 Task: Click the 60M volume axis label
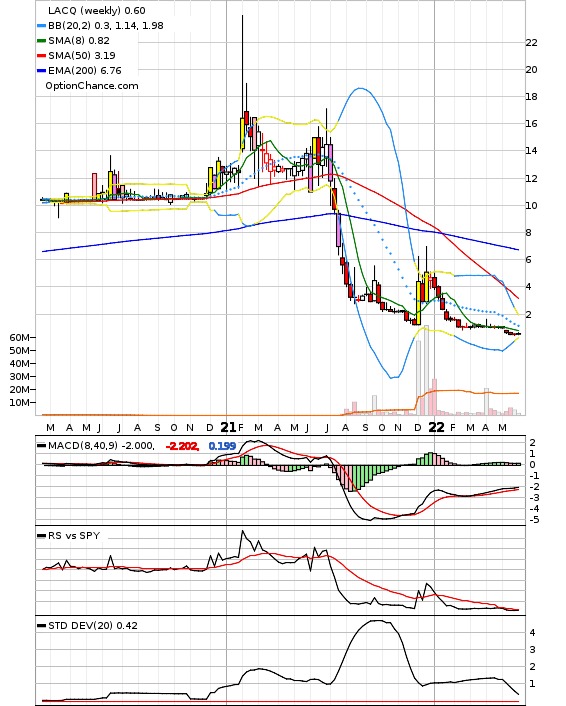20,338
